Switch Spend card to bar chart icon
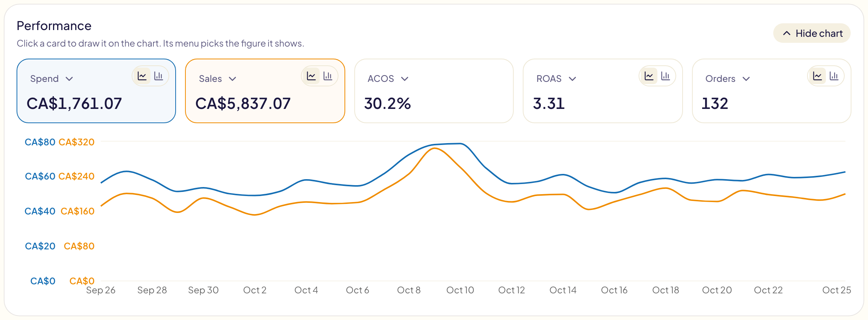The height and width of the screenshot is (320, 868). 159,76
